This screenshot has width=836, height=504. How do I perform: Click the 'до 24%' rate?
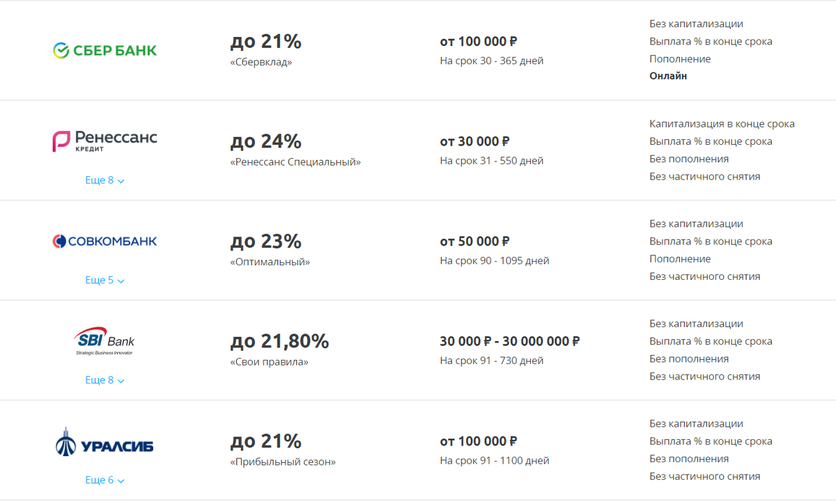coord(266,141)
